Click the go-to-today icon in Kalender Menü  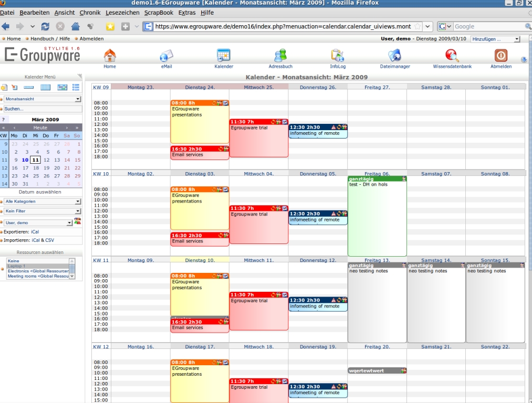coord(15,88)
